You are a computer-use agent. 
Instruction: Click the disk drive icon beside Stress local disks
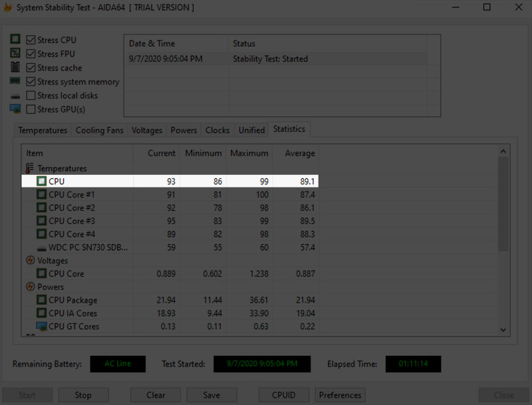pyautogui.click(x=15, y=96)
